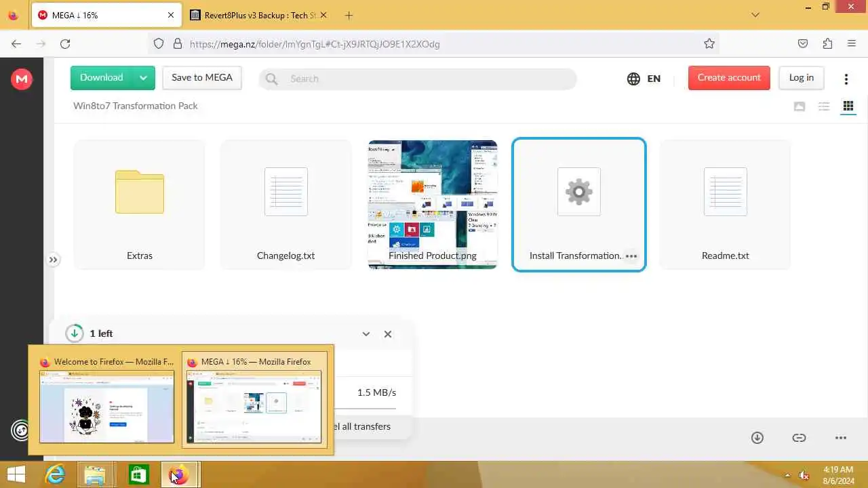
Task: Select the Changelog.txt file
Action: pyautogui.click(x=286, y=205)
